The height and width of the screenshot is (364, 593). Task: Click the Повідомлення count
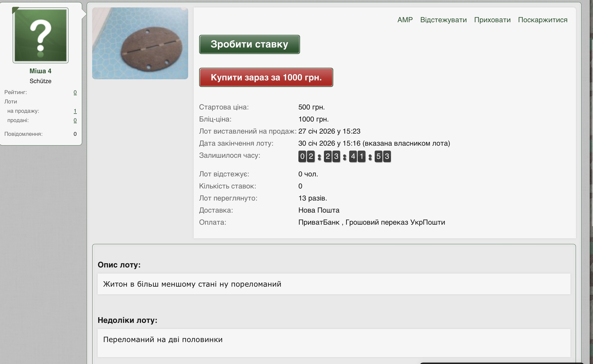[75, 134]
